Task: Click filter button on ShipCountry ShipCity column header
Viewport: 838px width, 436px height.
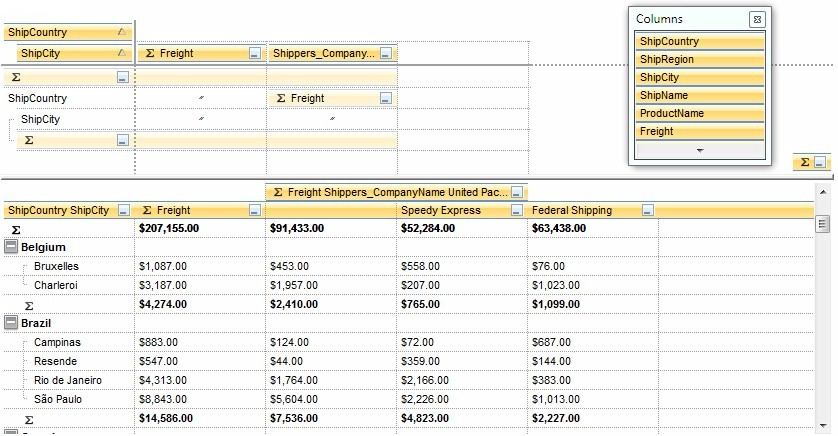Action: click(123, 210)
